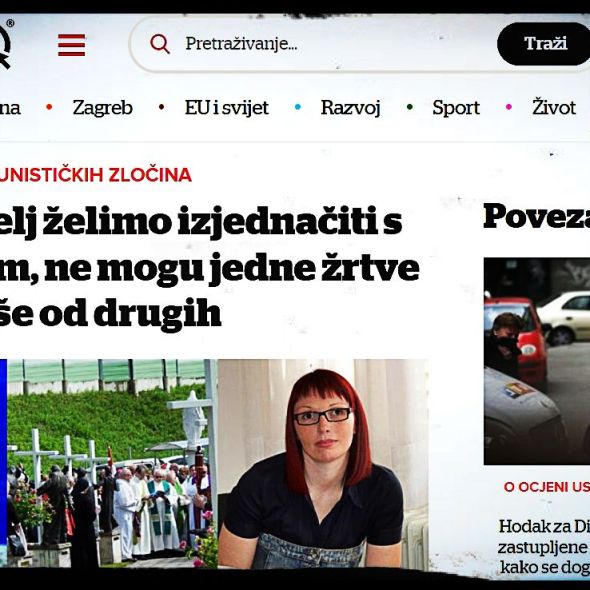This screenshot has width=590, height=590.
Task: Open the Život section
Action: pos(554,107)
